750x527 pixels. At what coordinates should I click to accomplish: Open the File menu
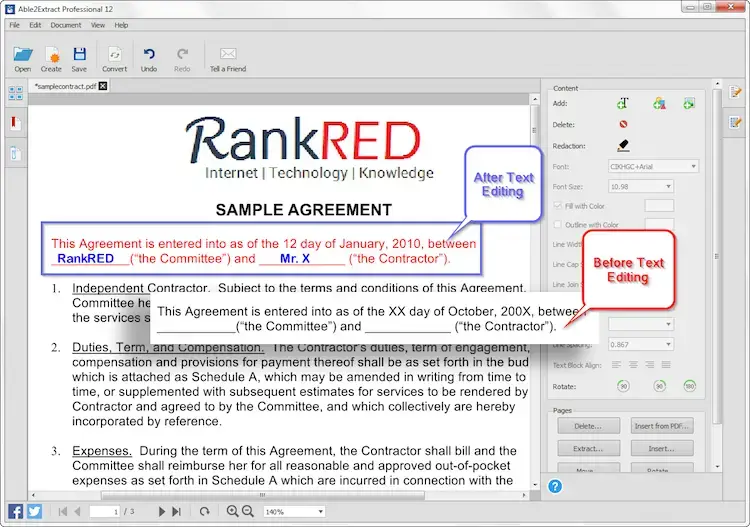(14, 25)
